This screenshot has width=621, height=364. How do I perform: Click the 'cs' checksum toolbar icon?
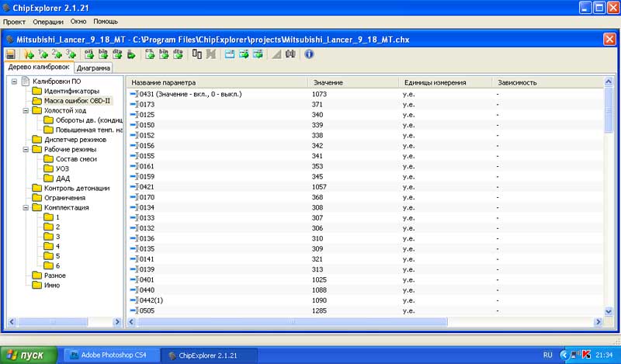pos(151,54)
